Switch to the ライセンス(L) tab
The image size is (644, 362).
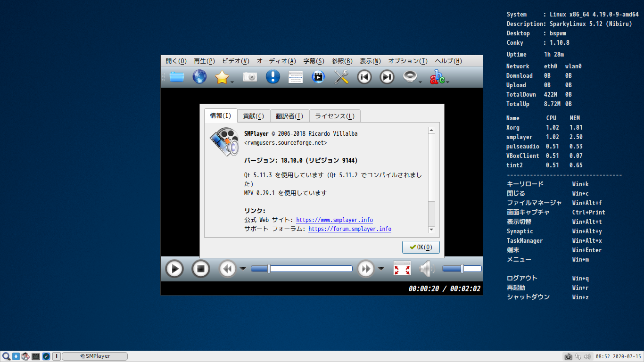(335, 116)
